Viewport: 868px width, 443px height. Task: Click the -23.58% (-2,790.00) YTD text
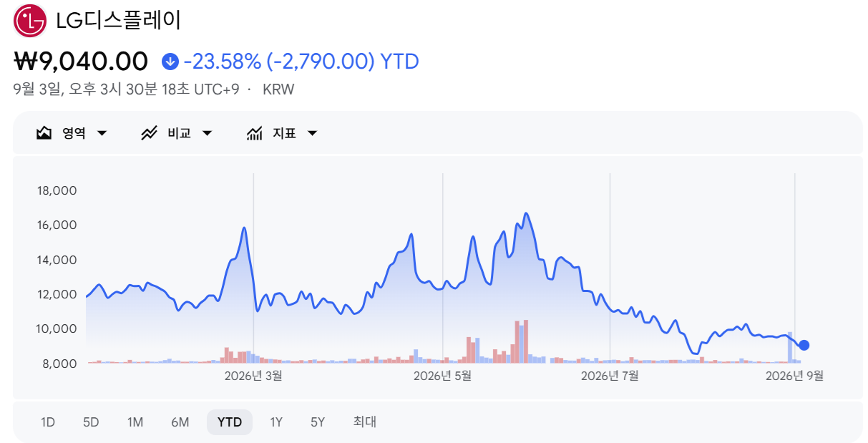(301, 62)
